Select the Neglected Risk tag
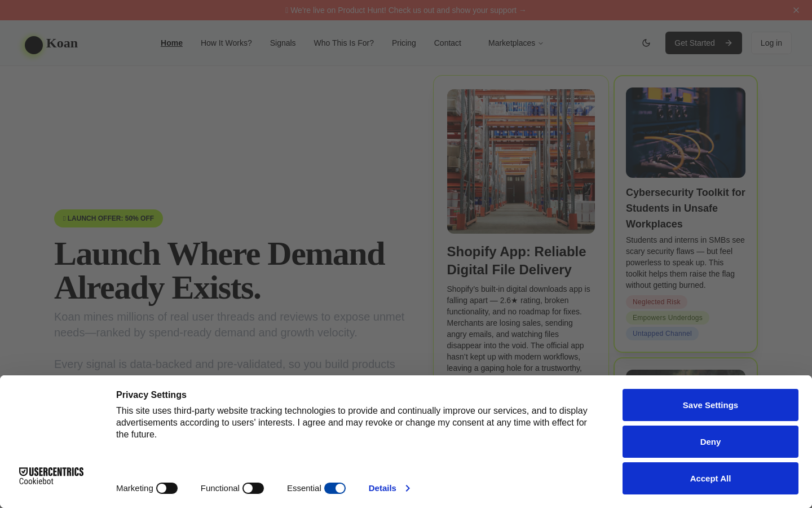 (x=656, y=302)
